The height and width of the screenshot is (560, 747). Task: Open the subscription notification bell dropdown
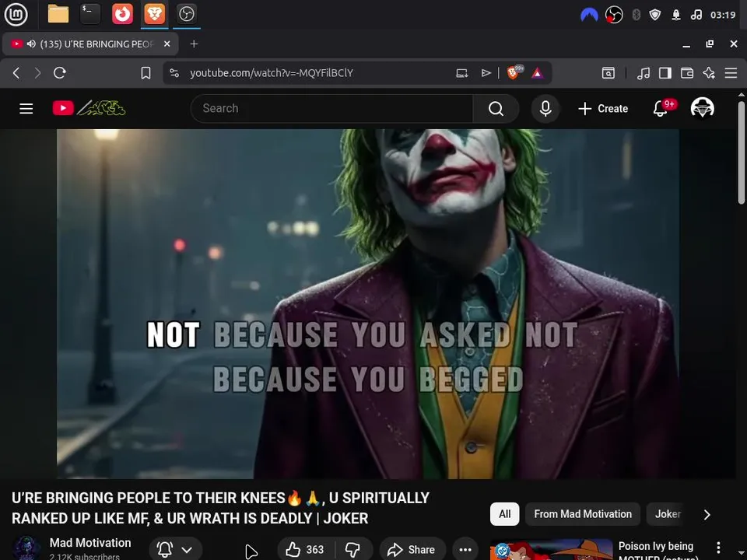pyautogui.click(x=175, y=550)
